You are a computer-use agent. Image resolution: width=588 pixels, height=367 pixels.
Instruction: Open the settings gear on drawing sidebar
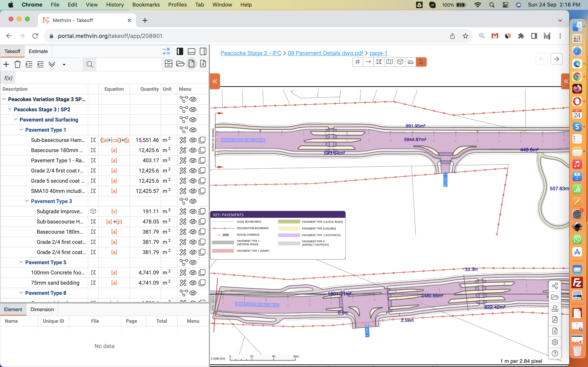[x=555, y=342]
